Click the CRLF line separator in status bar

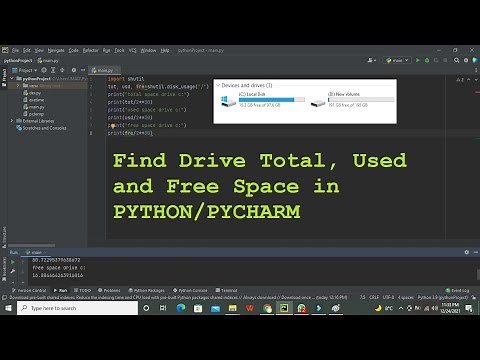coord(374,297)
